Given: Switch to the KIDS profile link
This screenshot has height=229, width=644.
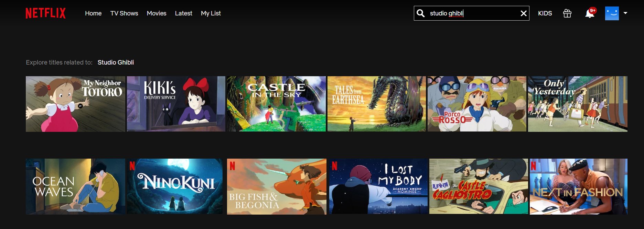Looking at the screenshot, I should click(545, 13).
